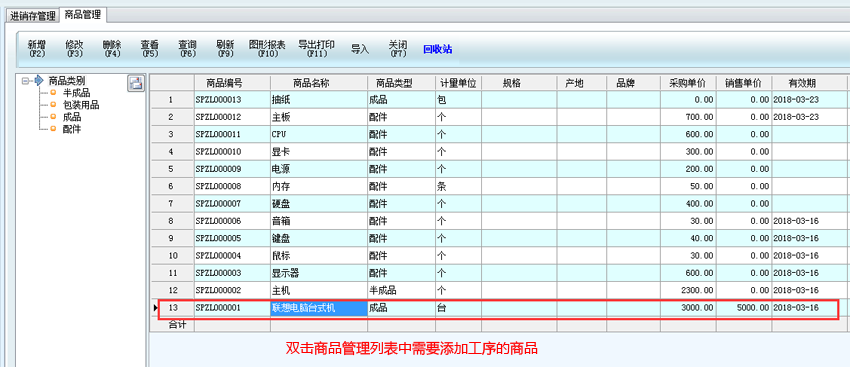
Task: Select 成品 category in tree
Action: [x=72, y=117]
